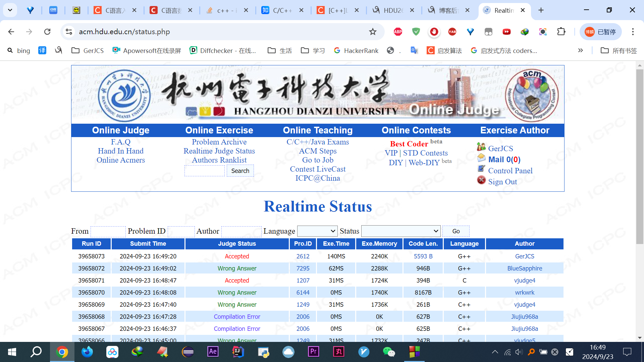Expand the Status dropdown filter
Viewport: 644px width, 362px height.
pyautogui.click(x=401, y=231)
